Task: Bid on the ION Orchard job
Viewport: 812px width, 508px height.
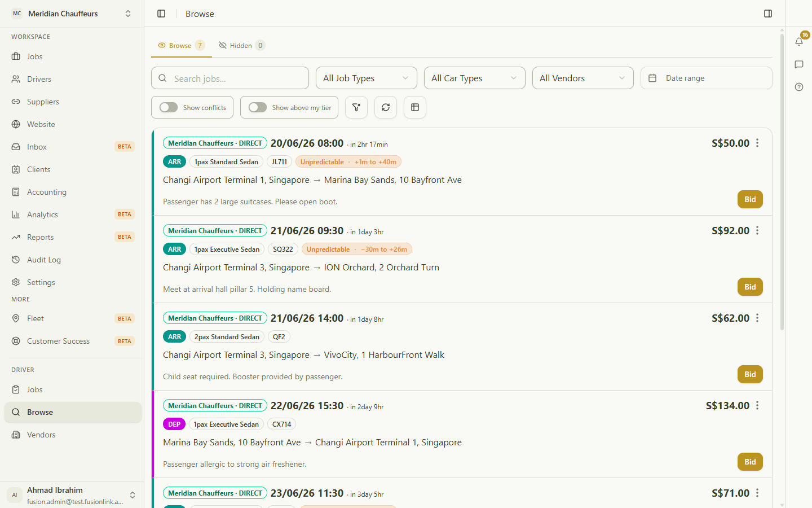Action: click(x=750, y=287)
